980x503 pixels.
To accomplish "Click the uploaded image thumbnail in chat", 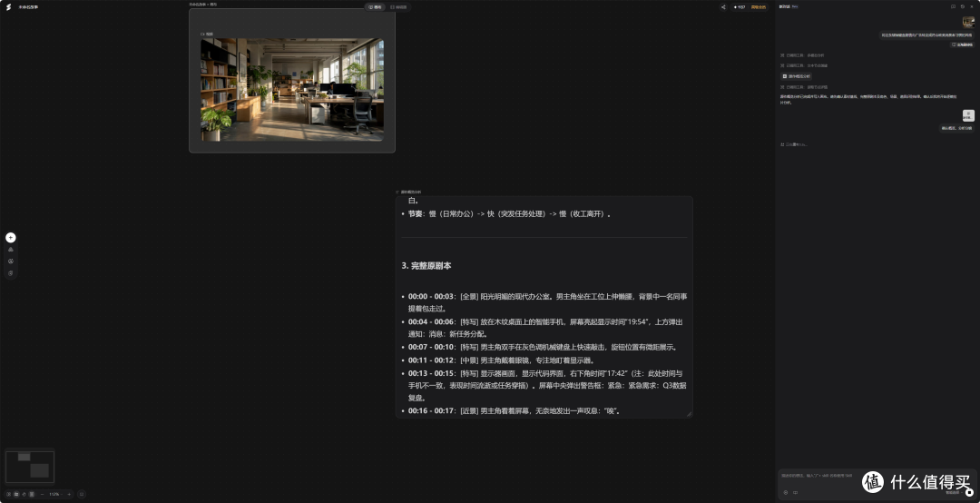I will click(969, 23).
